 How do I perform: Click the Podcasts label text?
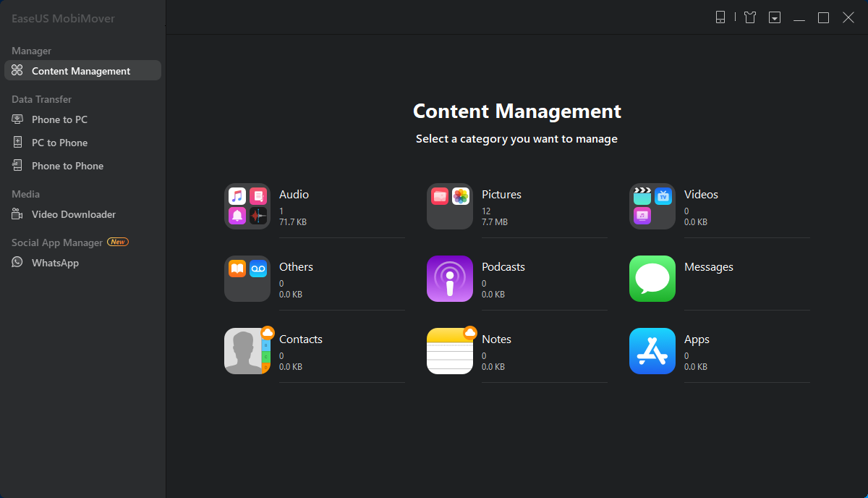point(503,266)
